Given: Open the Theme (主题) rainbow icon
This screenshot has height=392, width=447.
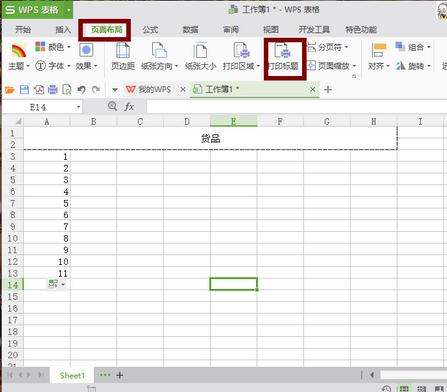Looking at the screenshot, I should (19, 51).
